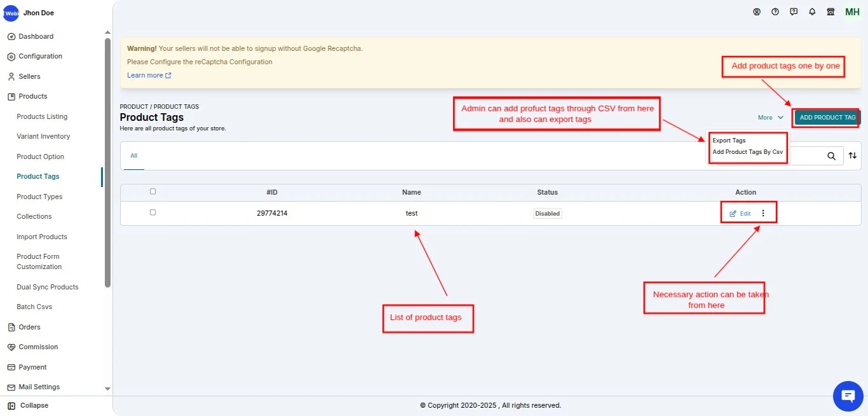This screenshot has width=868, height=416.
Task: Open Dual Sync Products item
Action: point(48,288)
